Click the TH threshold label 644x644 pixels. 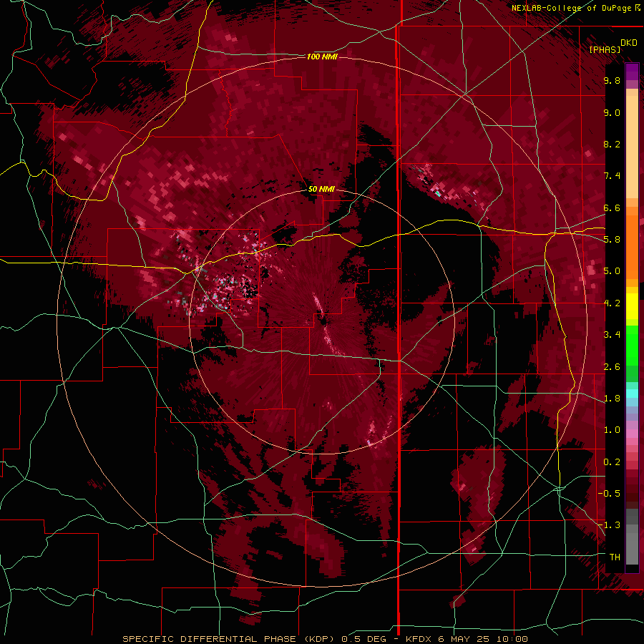[x=615, y=557]
